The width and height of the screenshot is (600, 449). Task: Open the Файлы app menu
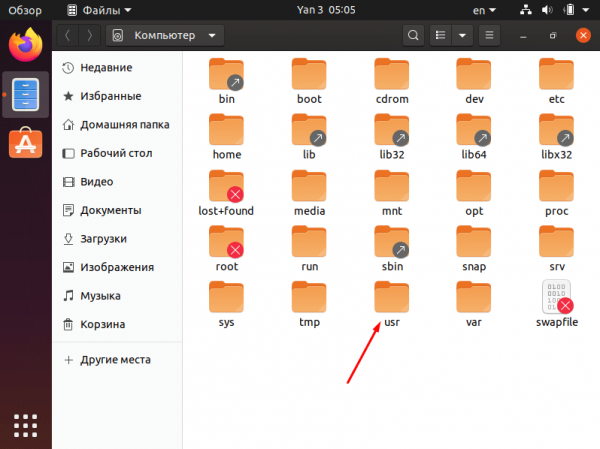[99, 10]
